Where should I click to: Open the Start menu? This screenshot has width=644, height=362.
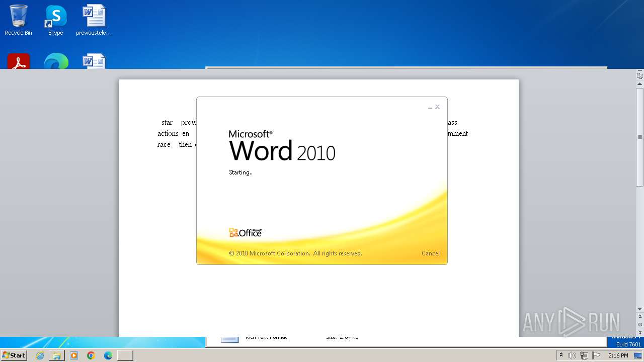14,355
